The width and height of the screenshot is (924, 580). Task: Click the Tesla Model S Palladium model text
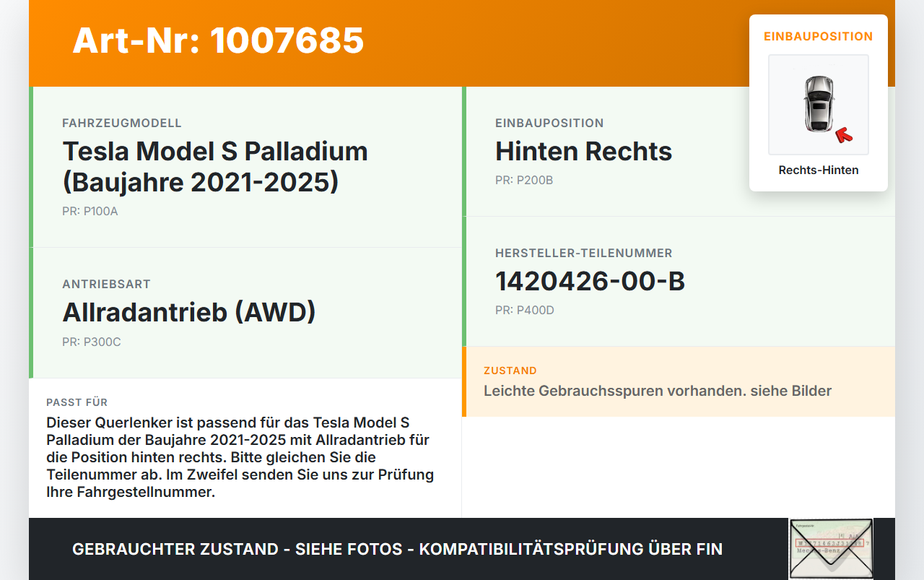[x=215, y=167]
